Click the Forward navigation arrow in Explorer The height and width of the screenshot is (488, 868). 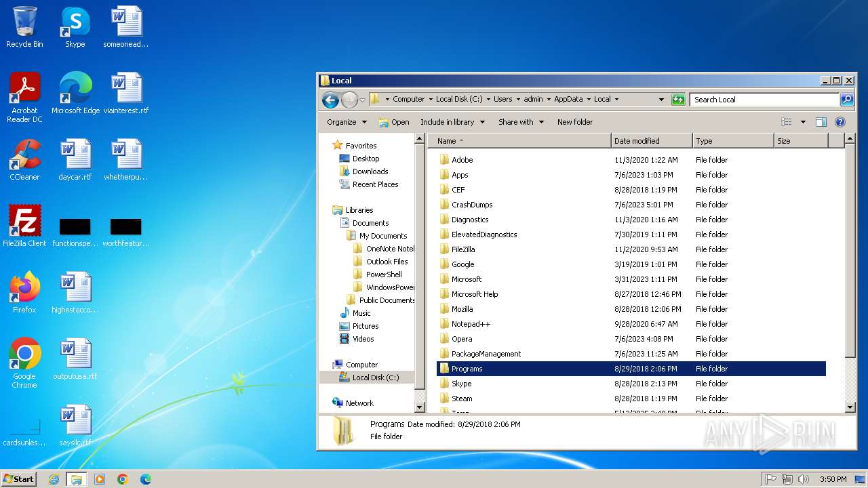[x=349, y=100]
